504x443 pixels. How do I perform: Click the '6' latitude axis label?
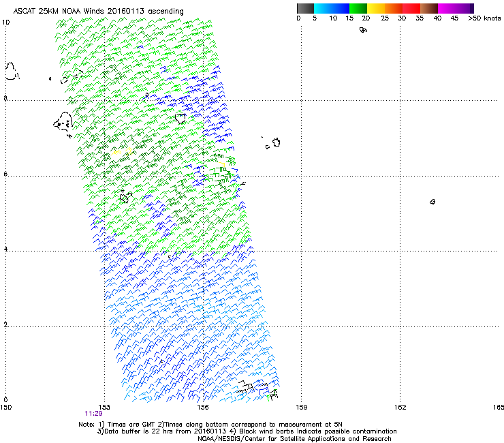pyautogui.click(x=5, y=174)
